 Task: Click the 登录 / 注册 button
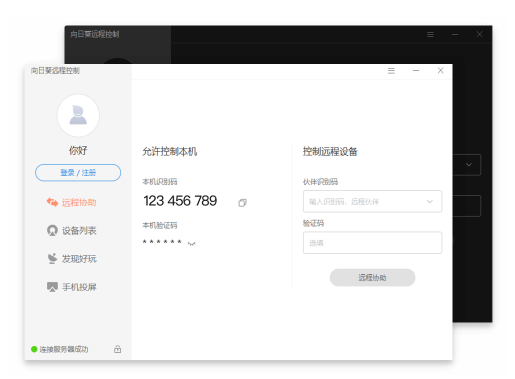point(78,173)
